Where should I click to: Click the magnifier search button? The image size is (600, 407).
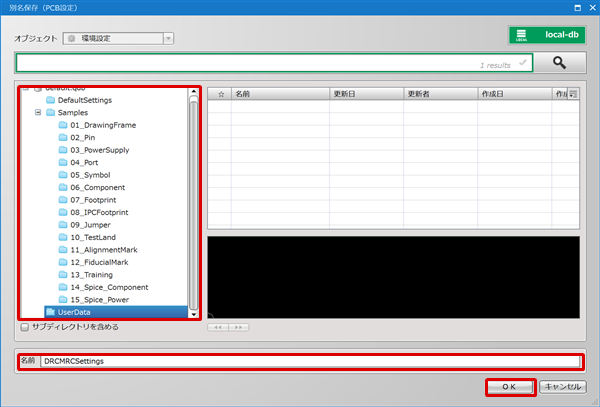[x=559, y=63]
